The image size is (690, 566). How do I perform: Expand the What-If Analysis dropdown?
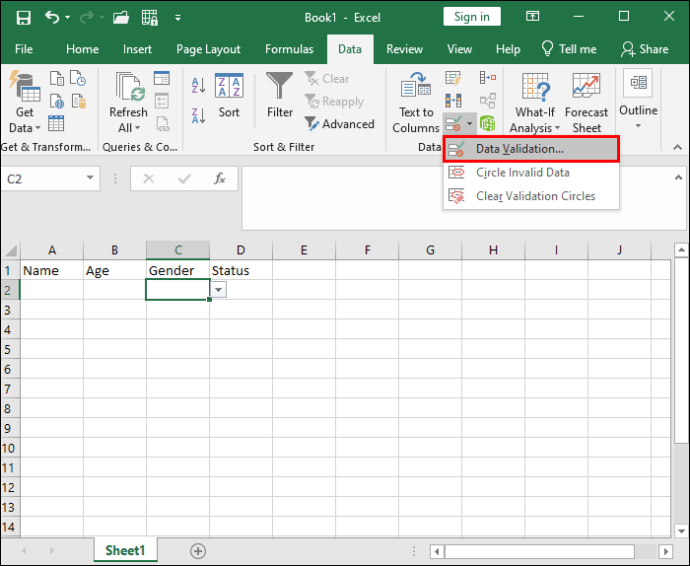tap(535, 128)
